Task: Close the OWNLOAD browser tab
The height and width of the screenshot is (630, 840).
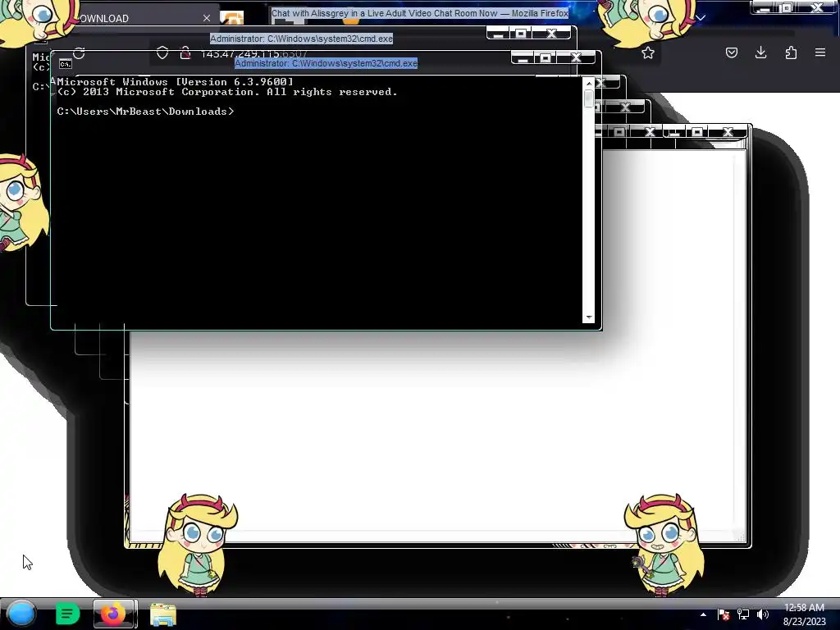Action: pos(207,18)
